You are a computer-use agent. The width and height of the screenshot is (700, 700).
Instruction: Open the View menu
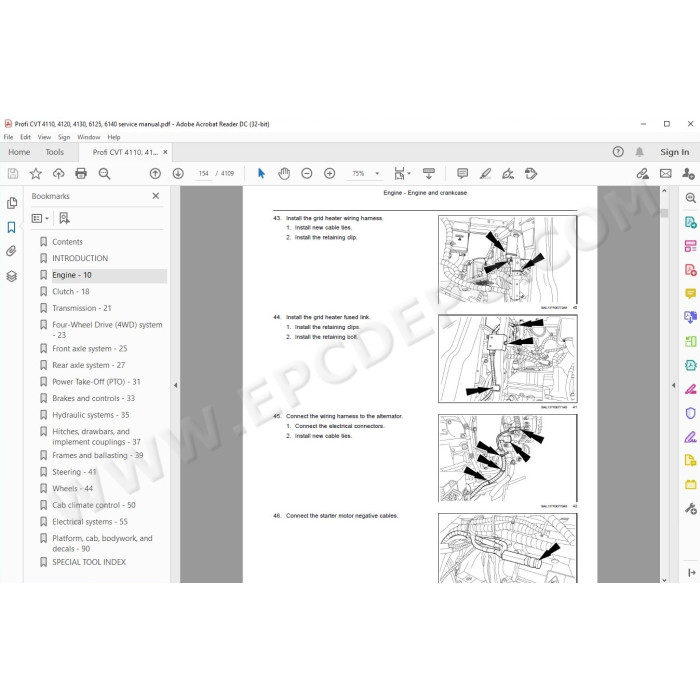pos(44,137)
